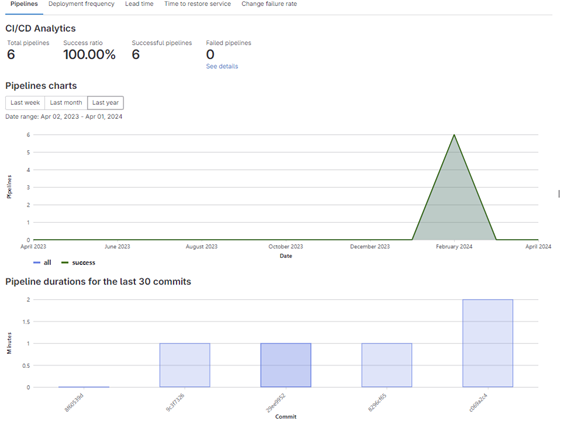Viewport: 567px width, 435px height.
Task: Click the June 2023 axis label
Action: point(117,247)
